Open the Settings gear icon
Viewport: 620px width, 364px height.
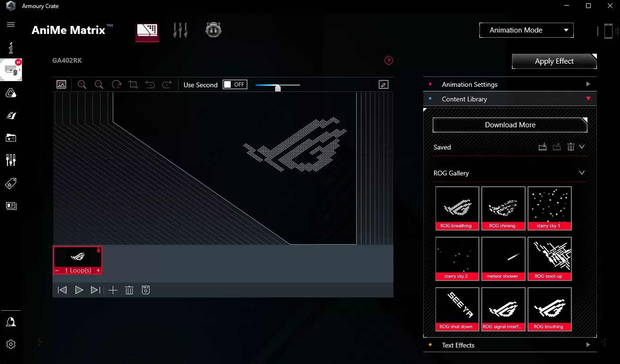(x=11, y=344)
